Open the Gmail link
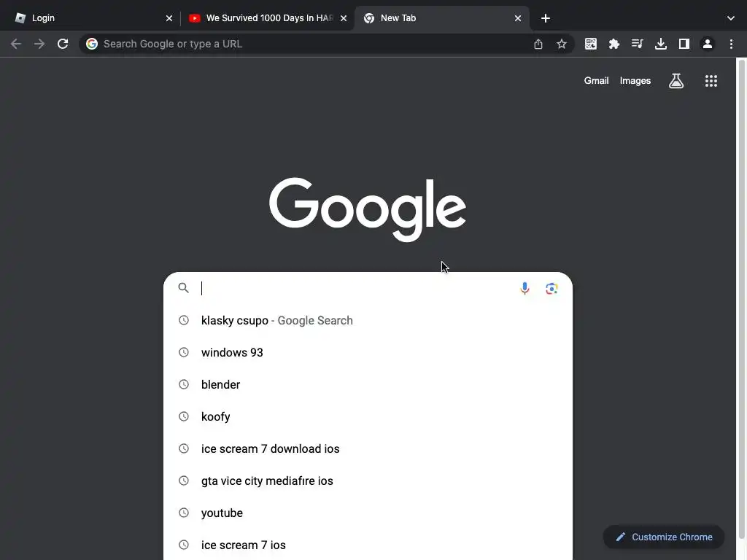Screen dimensions: 747x560 [x=597, y=81]
